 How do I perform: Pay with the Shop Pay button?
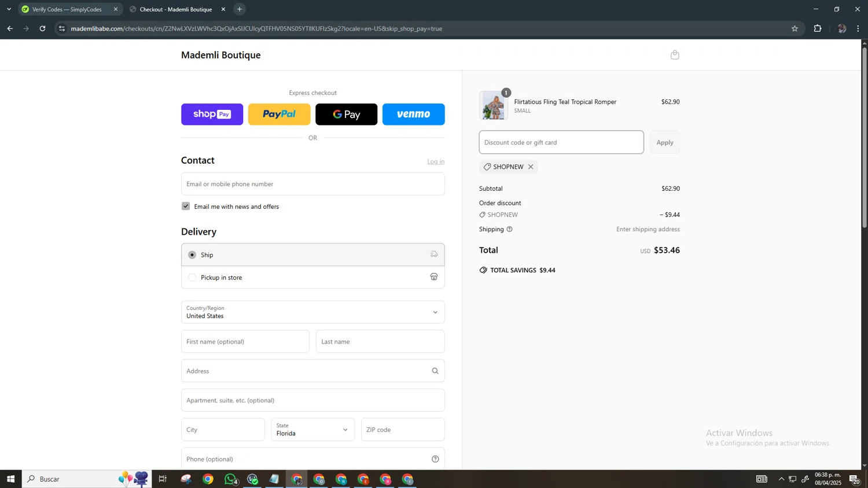point(212,114)
